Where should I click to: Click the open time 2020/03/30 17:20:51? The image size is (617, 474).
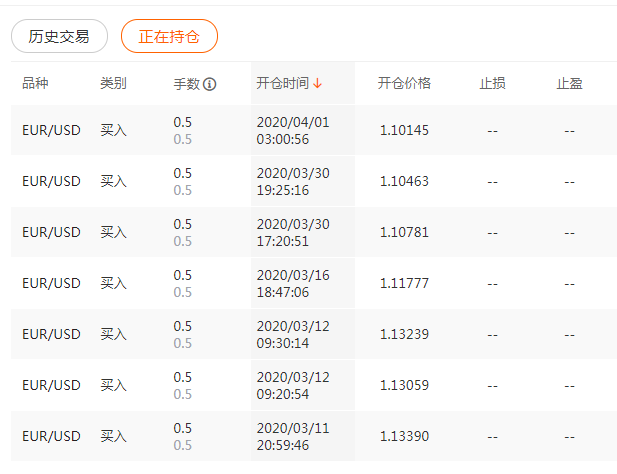tap(293, 232)
